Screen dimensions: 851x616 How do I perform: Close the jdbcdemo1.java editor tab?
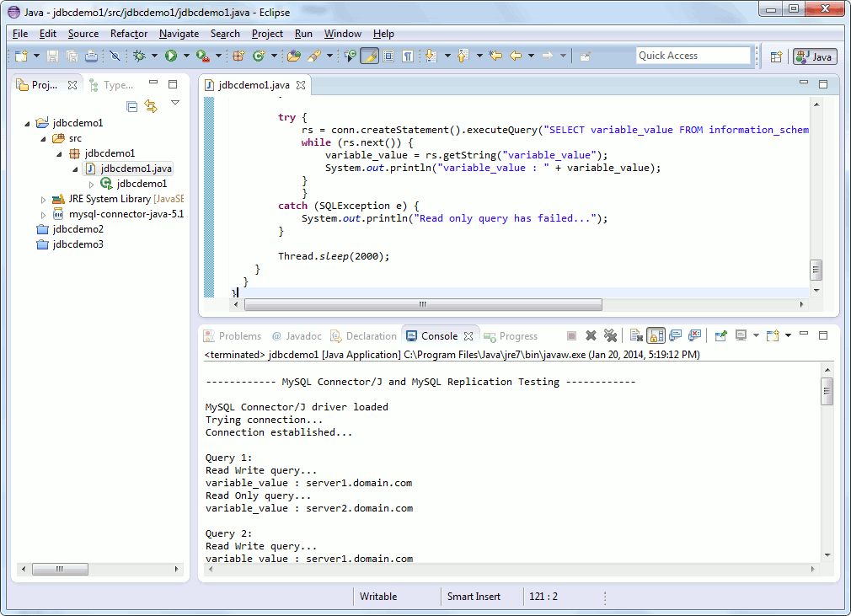(x=301, y=85)
